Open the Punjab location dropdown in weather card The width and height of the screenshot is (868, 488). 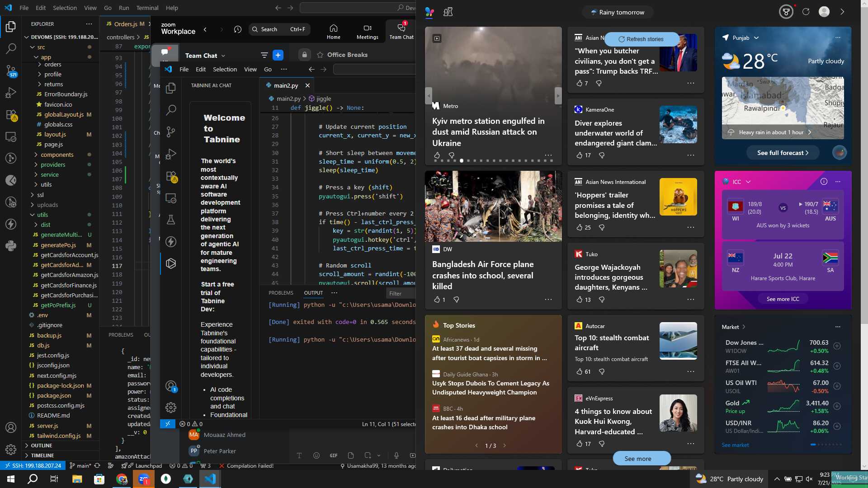756,38
